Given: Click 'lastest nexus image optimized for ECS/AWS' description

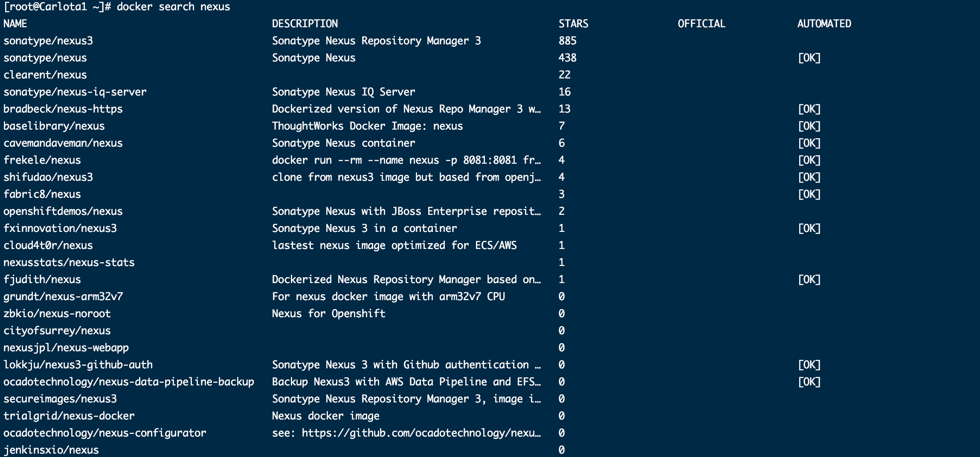Looking at the screenshot, I should pyautogui.click(x=394, y=246).
